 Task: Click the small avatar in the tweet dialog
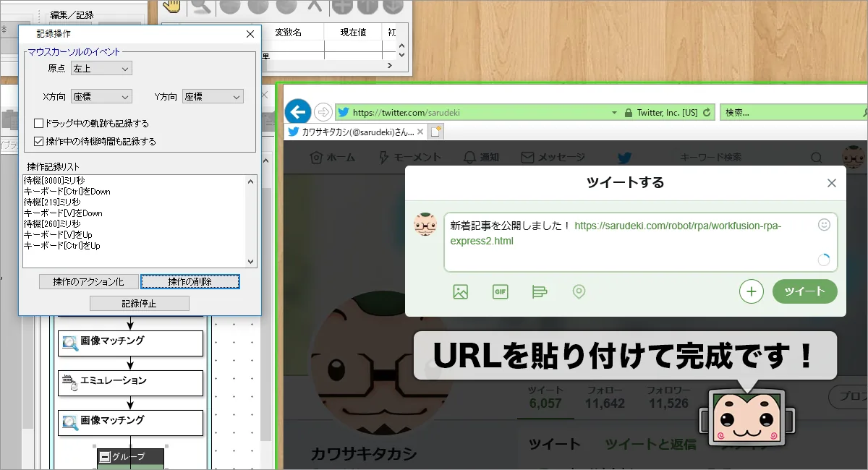425,224
